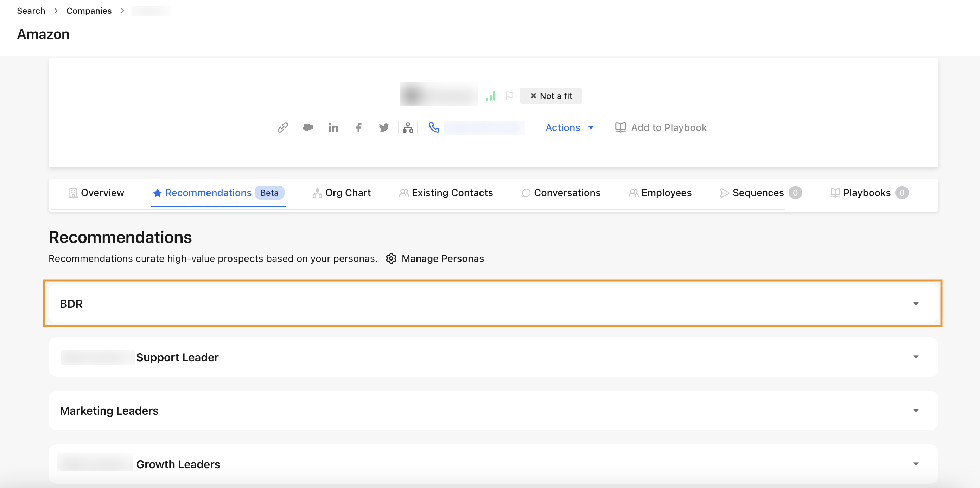This screenshot has height=488, width=980.
Task: Click the Search breadcrumb
Action: point(31,11)
